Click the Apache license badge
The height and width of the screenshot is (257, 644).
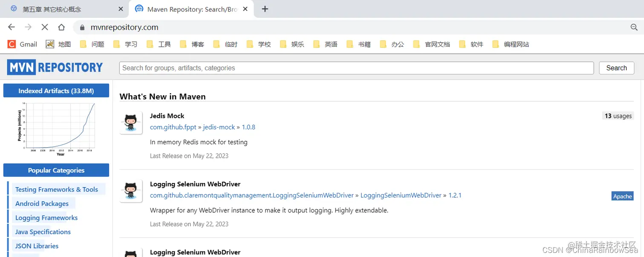pos(622,196)
